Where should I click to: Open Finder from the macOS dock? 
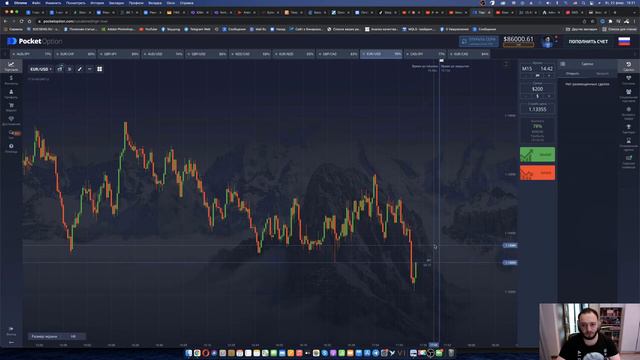(189, 353)
